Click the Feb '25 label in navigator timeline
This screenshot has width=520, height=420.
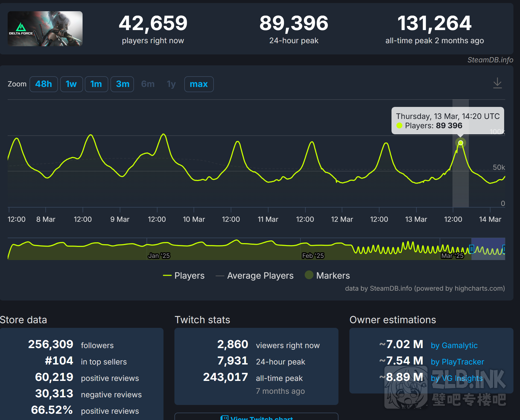pos(313,256)
